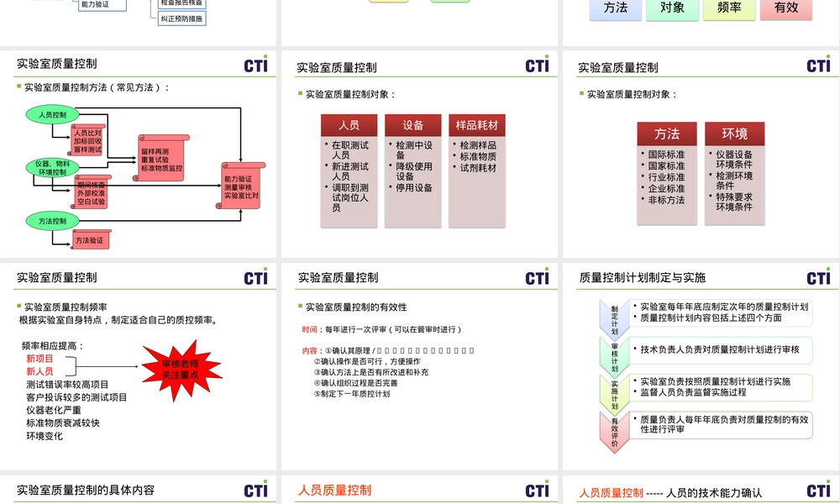Select the 审核计划 chevron arrow

click(x=614, y=357)
